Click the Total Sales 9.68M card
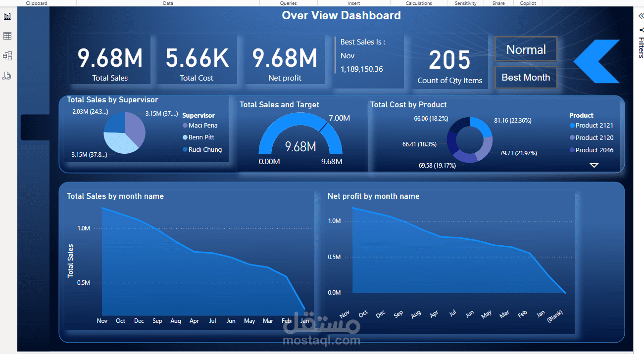Screen dimensions: 644x354 [110, 59]
